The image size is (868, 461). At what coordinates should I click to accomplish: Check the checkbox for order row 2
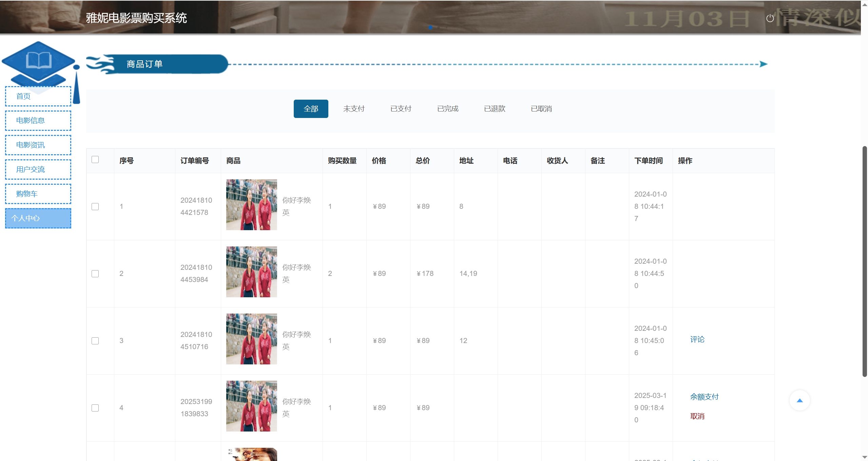(x=95, y=274)
